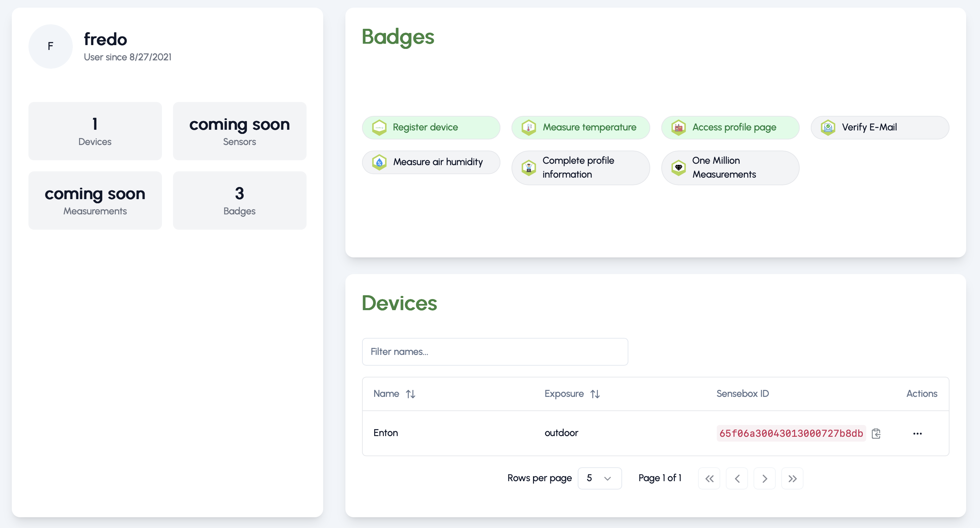Image resolution: width=980 pixels, height=528 pixels.
Task: Click the Complete profile information badge icon
Action: point(528,168)
